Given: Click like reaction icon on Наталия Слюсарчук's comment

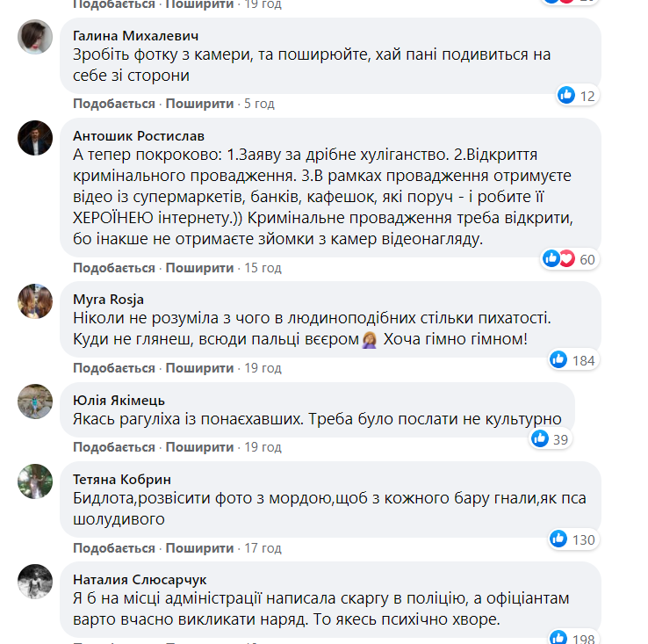Looking at the screenshot, I should 558,637.
